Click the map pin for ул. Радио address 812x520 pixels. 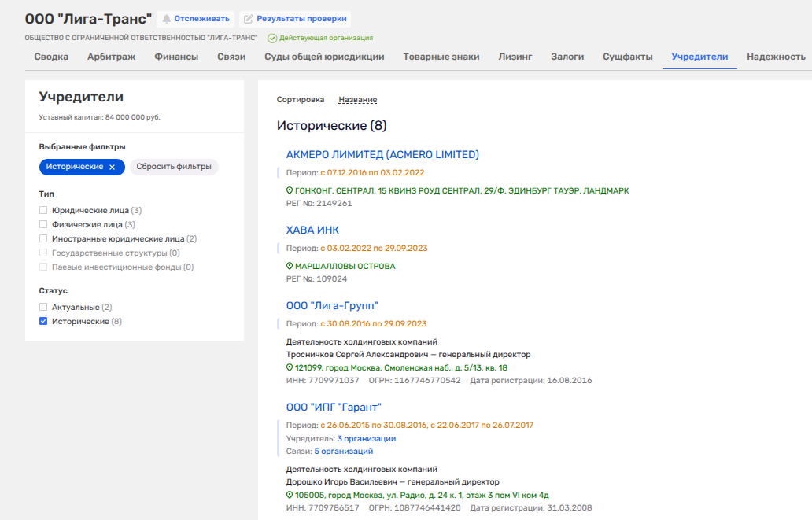[x=290, y=495]
